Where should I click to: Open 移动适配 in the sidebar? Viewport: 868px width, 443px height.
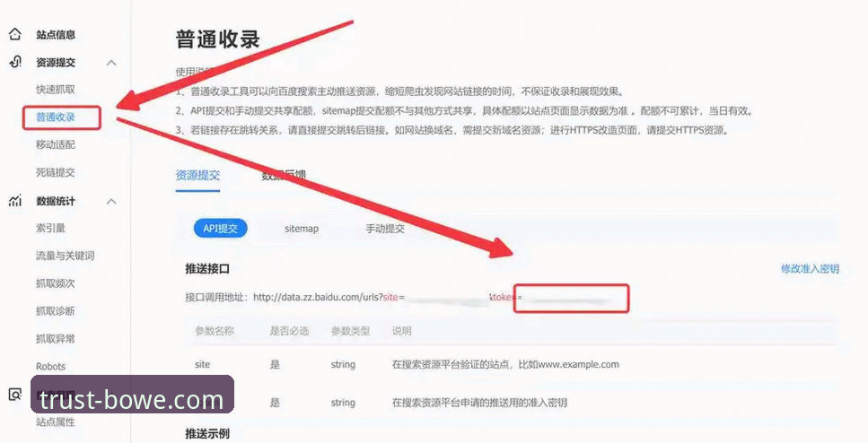[56, 145]
